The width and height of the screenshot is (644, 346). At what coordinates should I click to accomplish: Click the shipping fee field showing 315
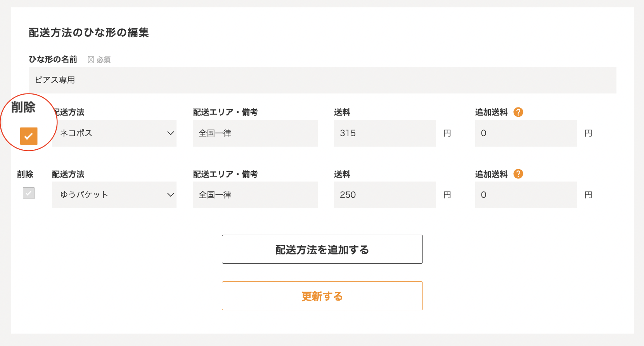pos(384,133)
